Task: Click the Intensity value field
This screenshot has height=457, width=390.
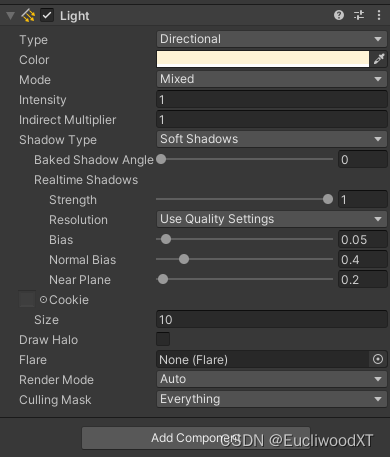Action: coord(272,99)
